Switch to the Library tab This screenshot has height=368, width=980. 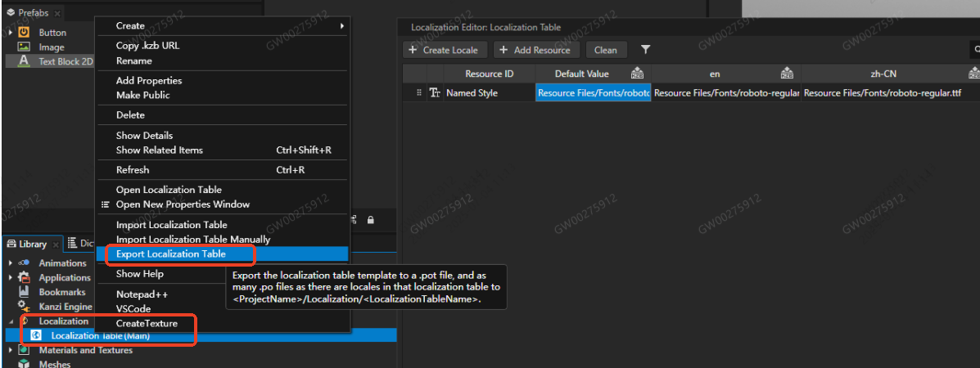(31, 244)
